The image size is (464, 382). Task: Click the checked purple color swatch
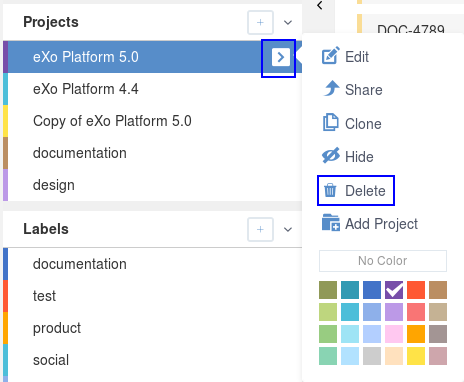pos(394,290)
